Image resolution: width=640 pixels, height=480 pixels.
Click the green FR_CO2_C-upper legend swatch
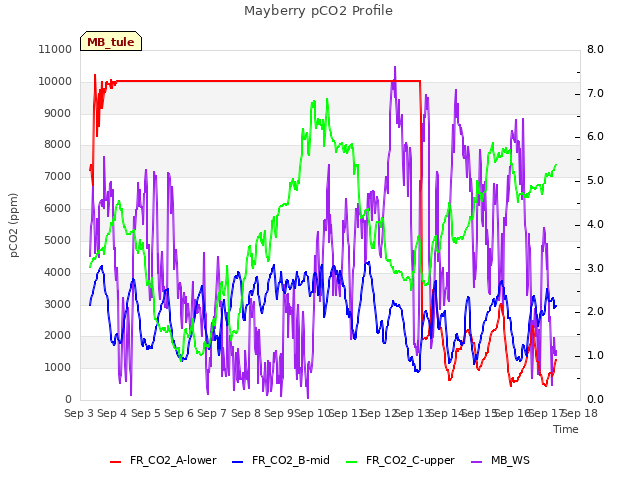click(x=351, y=461)
